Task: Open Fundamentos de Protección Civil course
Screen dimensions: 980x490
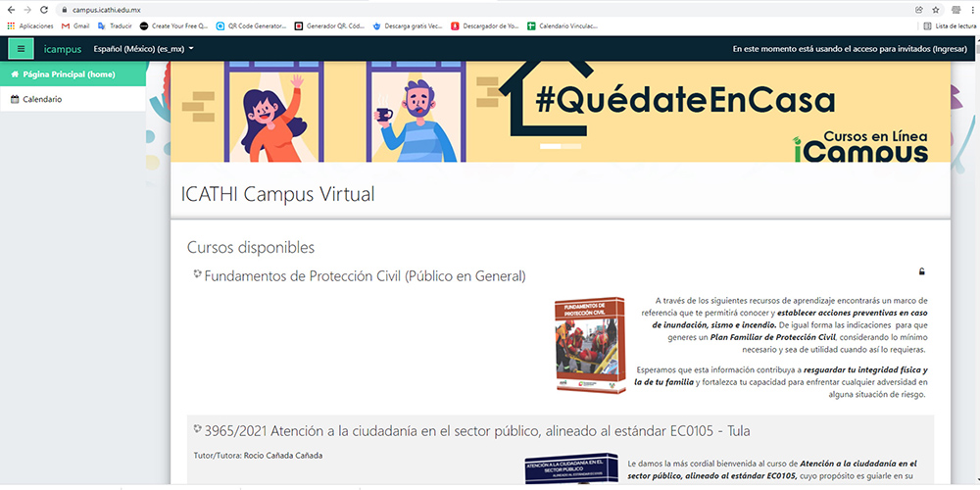Action: (365, 276)
